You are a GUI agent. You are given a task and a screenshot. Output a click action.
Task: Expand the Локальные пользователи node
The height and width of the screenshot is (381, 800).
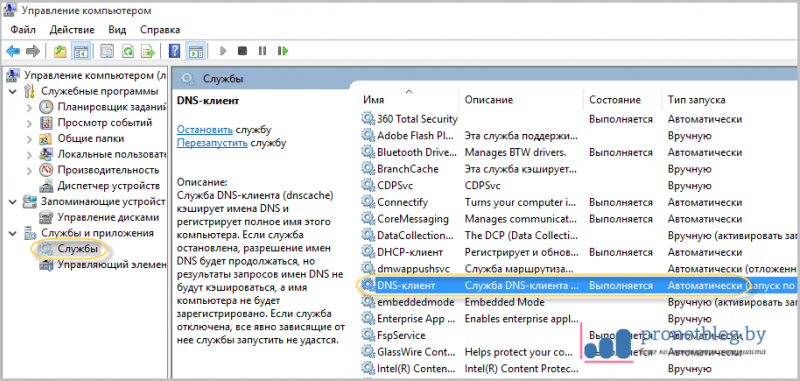click(29, 155)
